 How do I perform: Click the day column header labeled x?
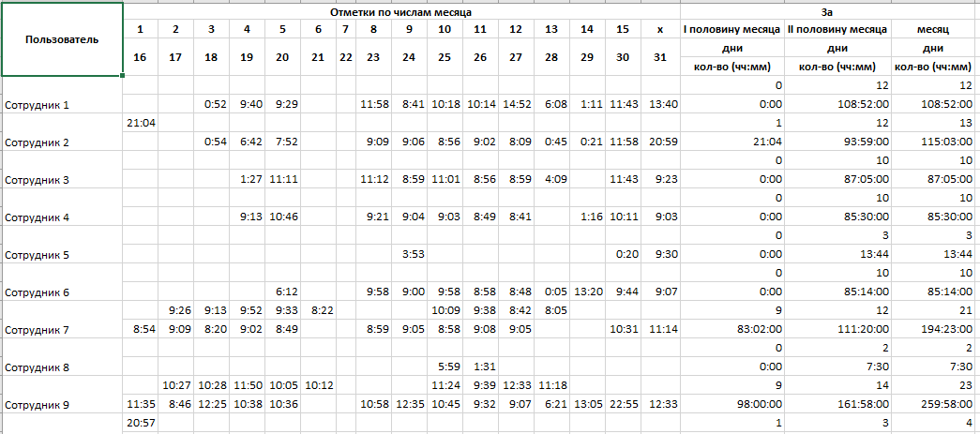661,30
